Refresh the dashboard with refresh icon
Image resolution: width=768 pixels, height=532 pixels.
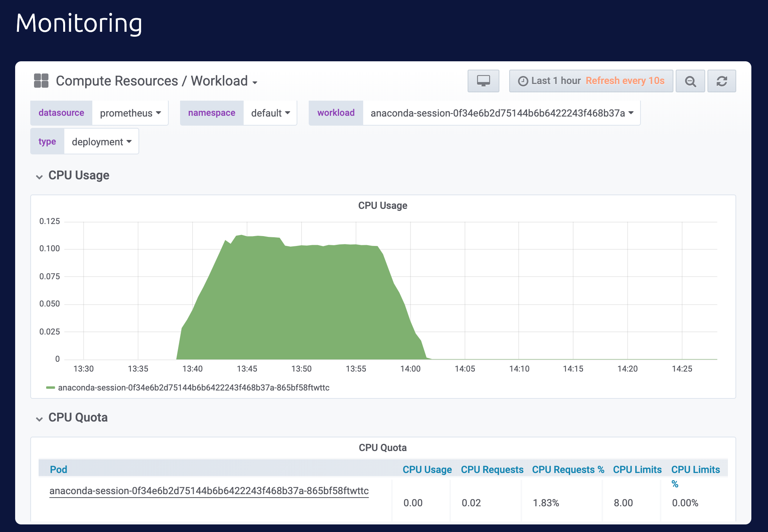point(721,81)
